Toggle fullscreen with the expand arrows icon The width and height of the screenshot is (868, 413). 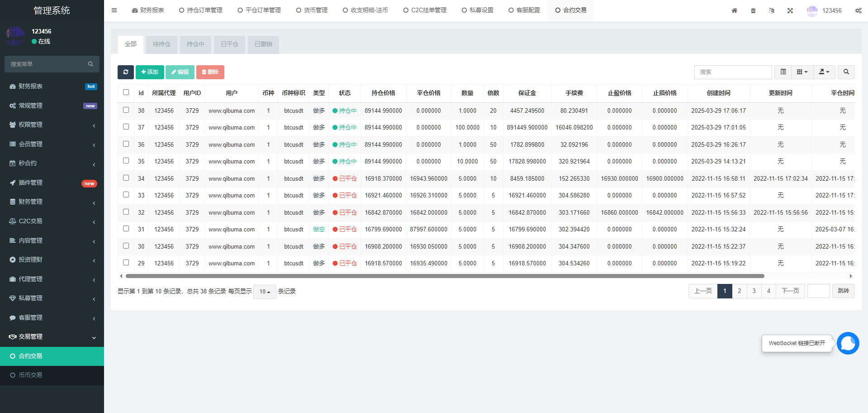pyautogui.click(x=790, y=10)
